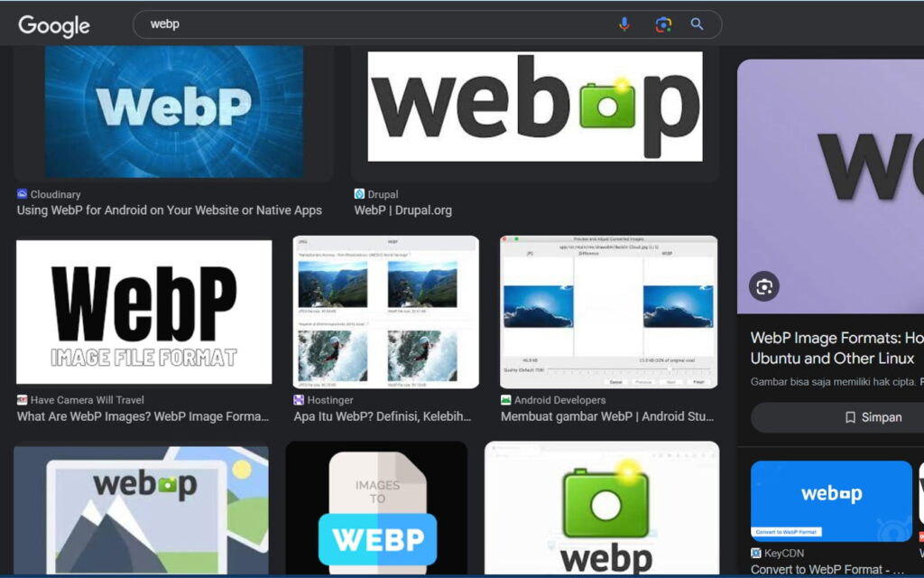Open 'Using WebP for Android' Cloudinary link
The height and width of the screenshot is (578, 924).
[x=169, y=210]
